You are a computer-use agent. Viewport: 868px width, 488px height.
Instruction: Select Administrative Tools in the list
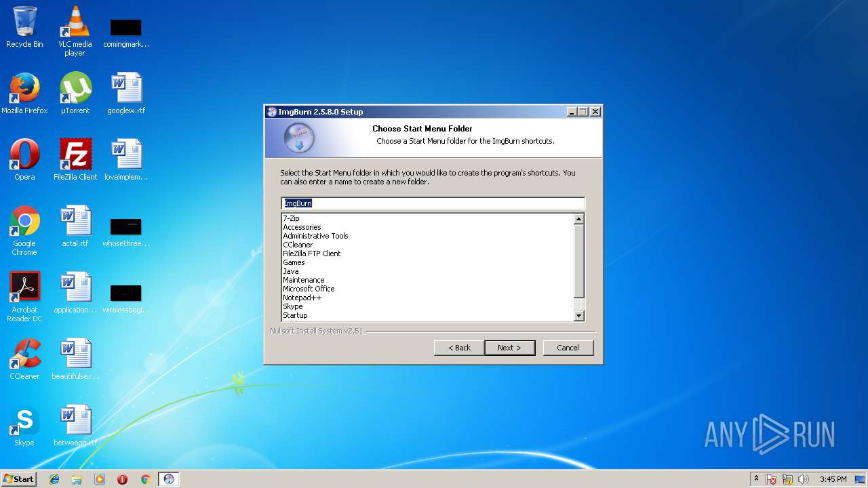(x=315, y=236)
